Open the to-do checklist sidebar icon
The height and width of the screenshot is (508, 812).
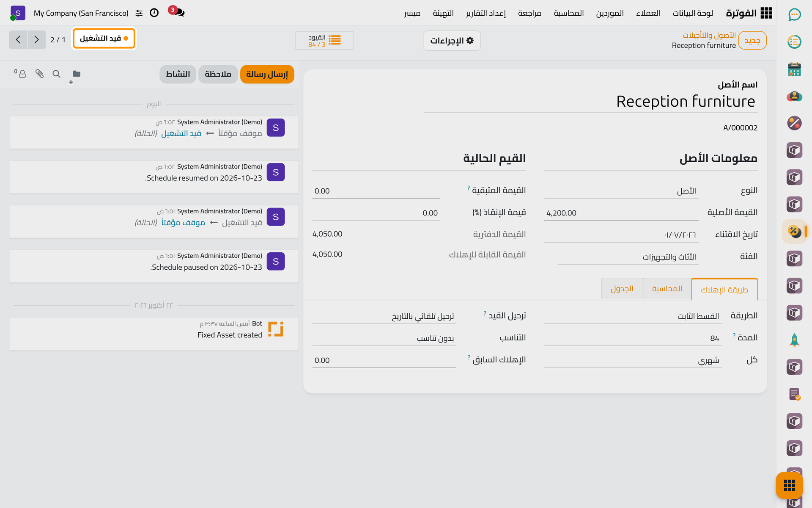click(794, 42)
